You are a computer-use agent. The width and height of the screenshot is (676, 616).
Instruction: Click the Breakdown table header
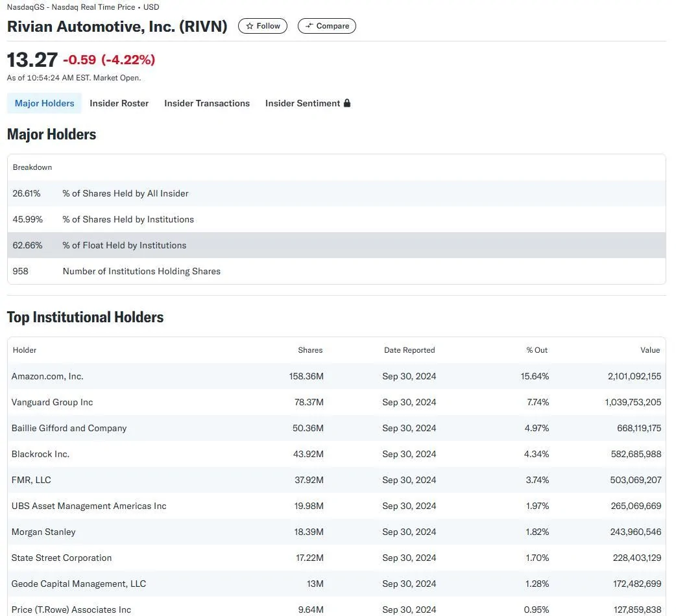point(32,167)
